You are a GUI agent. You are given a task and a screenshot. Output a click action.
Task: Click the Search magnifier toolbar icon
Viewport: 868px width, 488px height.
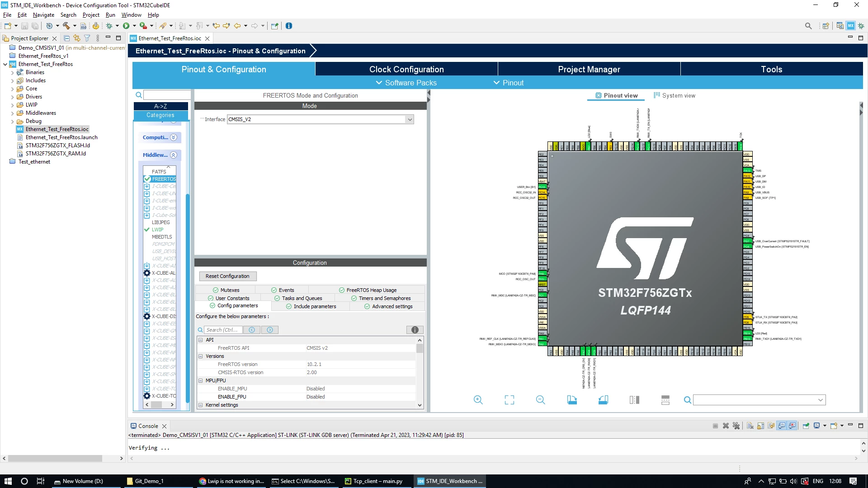808,26
